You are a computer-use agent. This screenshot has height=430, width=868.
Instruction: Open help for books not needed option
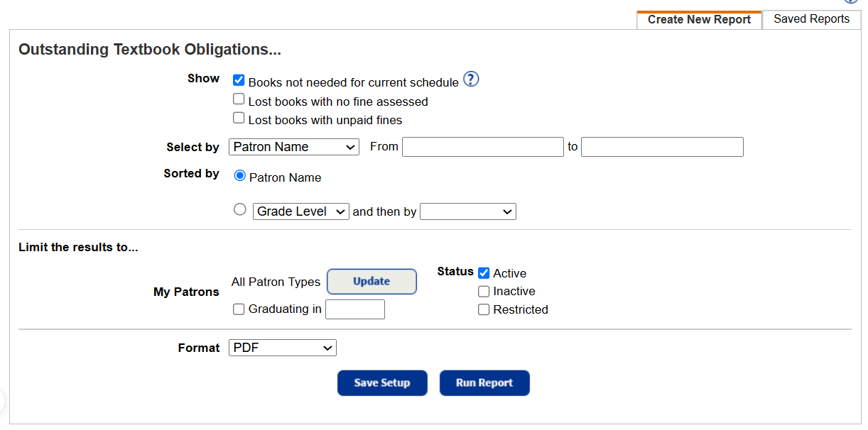coord(471,79)
